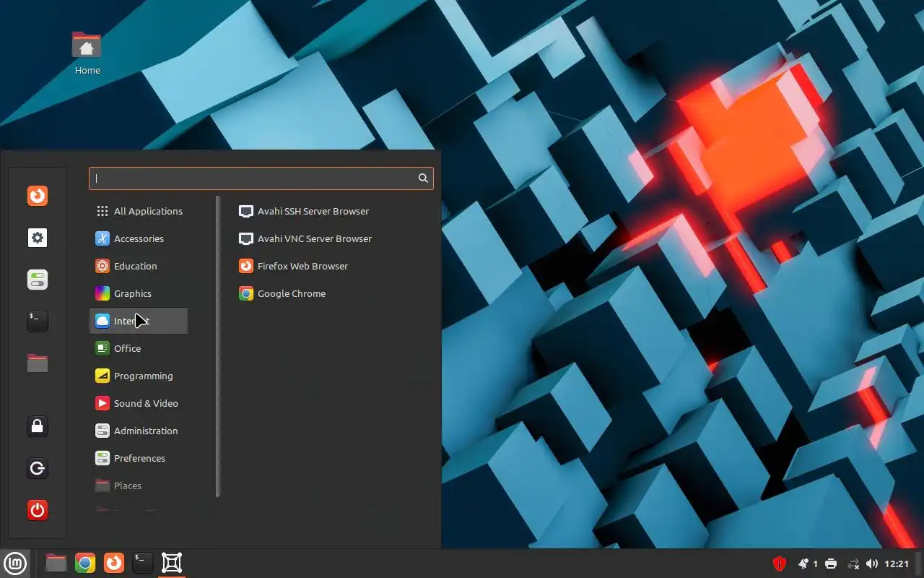Open the printer tray icon
Screen dimensions: 924x578
click(831, 564)
